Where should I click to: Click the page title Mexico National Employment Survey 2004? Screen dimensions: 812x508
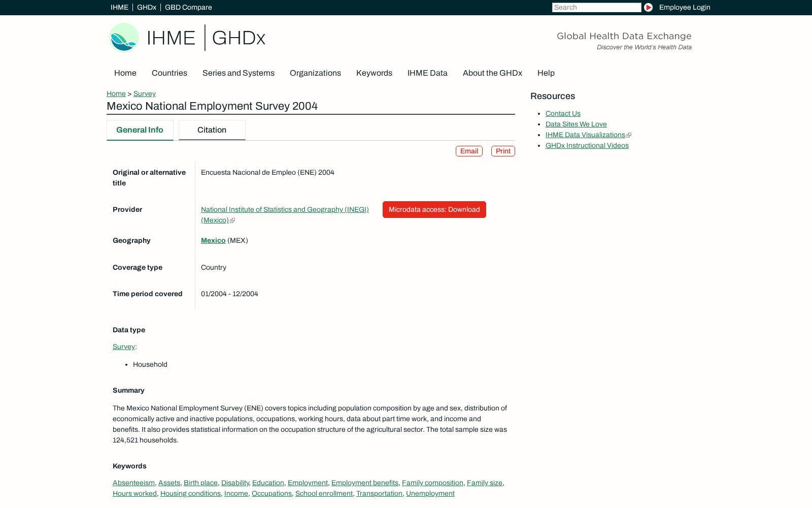tap(212, 106)
